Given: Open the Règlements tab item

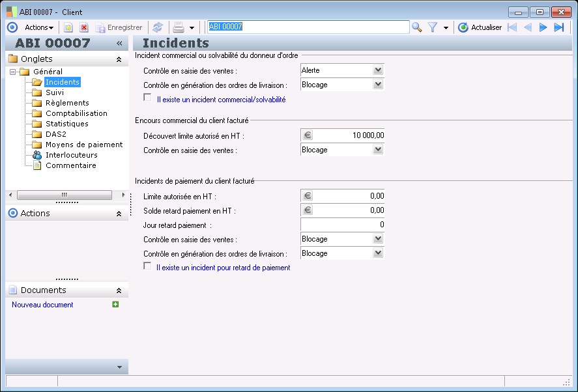Looking at the screenshot, I should click(x=67, y=103).
